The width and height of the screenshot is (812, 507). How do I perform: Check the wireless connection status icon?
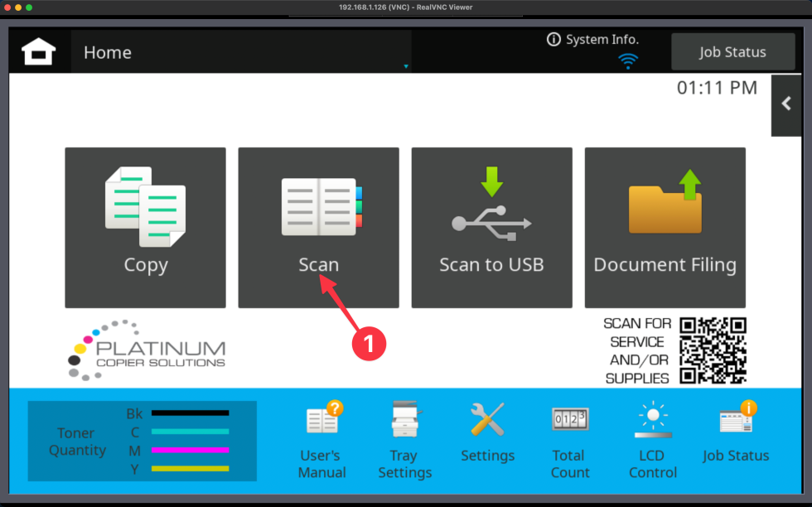point(628,60)
